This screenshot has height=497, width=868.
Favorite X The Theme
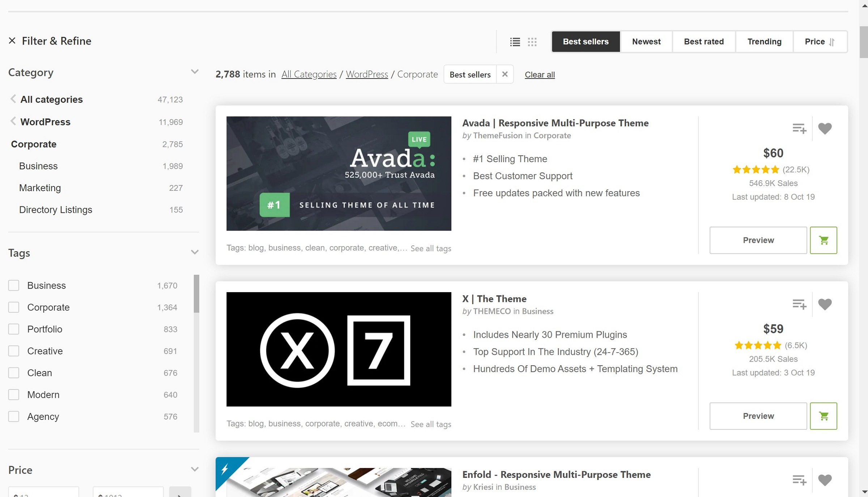coord(825,304)
